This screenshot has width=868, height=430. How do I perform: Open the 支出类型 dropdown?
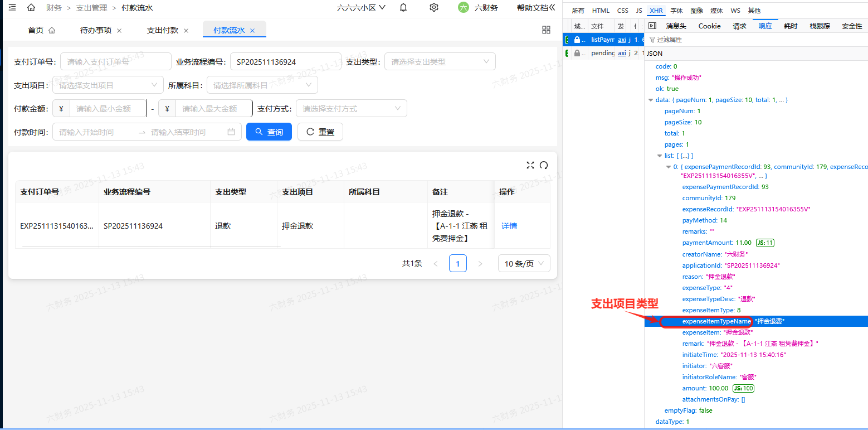pos(440,61)
